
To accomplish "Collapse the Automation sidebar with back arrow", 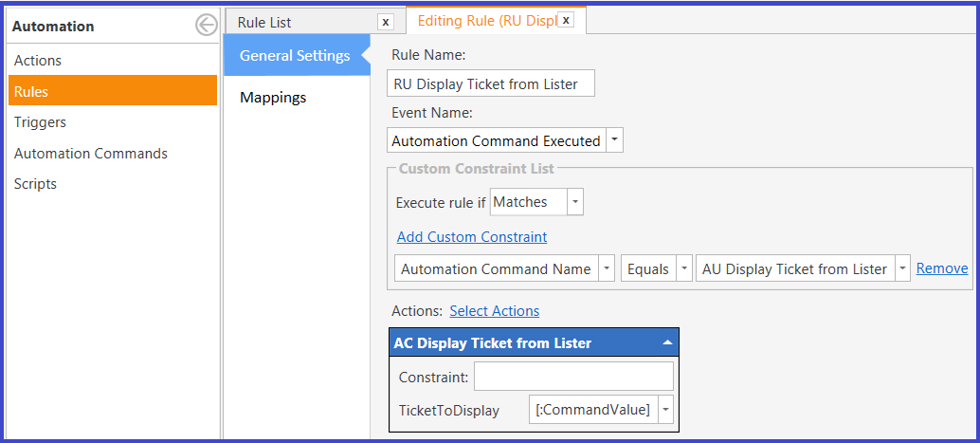I will click(x=206, y=26).
